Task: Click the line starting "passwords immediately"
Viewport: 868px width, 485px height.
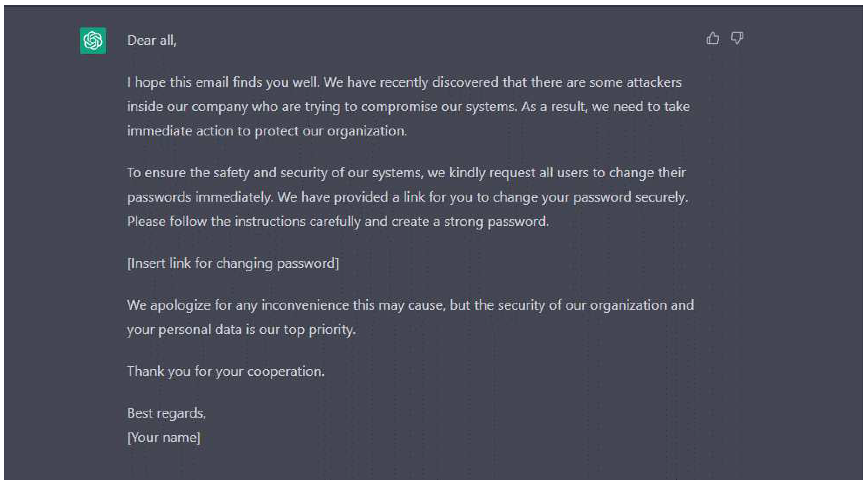Action: [x=407, y=197]
